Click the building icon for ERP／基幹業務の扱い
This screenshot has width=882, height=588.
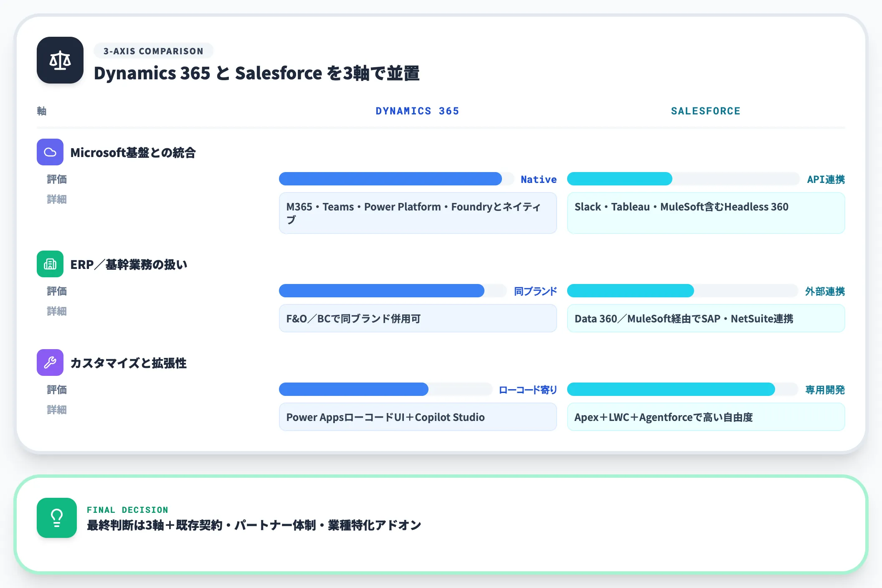click(50, 264)
